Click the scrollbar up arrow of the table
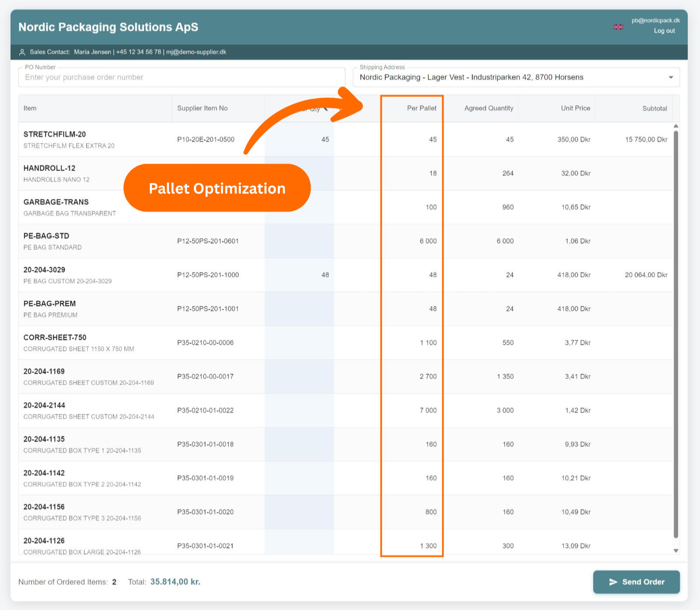Screen dimensions: 700x610 676,126
